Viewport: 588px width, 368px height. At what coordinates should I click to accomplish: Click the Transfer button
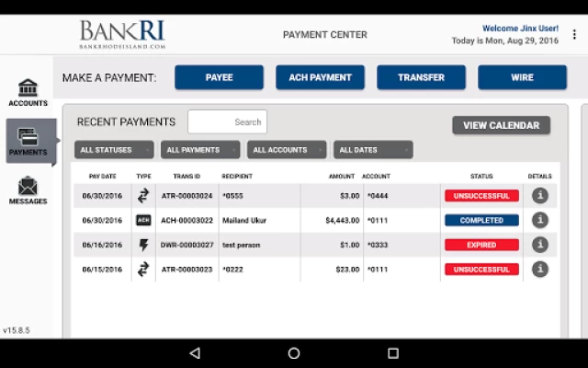(421, 77)
